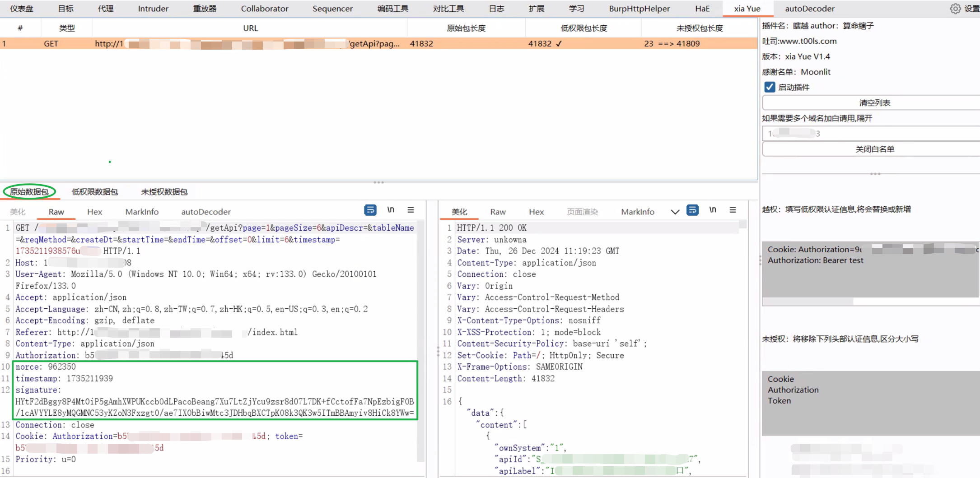Sort by the 原始包长度 column header
Image resolution: width=980 pixels, height=478 pixels.
(x=466, y=28)
